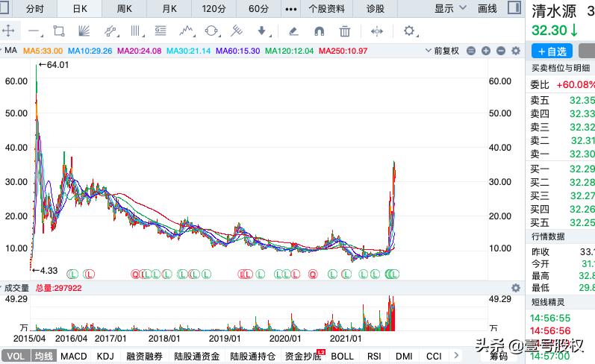
Task: Click the minus circle beside the MA gear
Action: 501,51
